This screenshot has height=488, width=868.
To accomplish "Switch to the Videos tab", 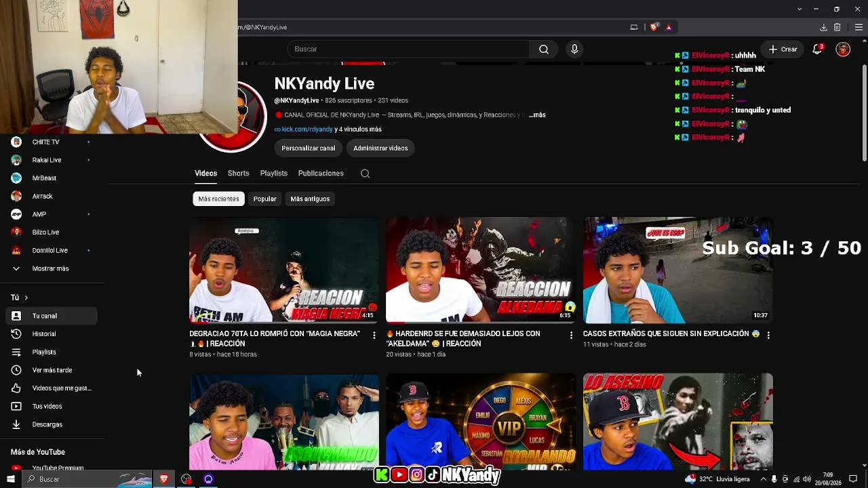I will click(x=206, y=174).
